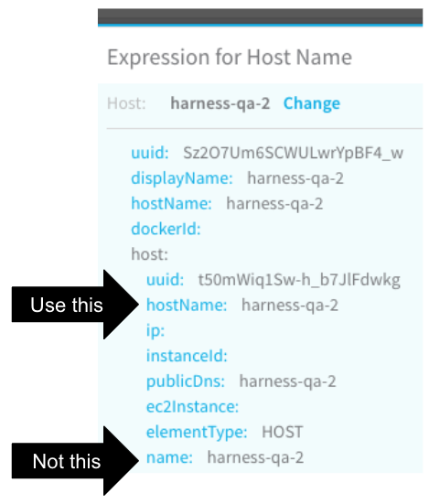Click name key marked 'Not this'
The height and width of the screenshot is (504, 429).
(169, 457)
